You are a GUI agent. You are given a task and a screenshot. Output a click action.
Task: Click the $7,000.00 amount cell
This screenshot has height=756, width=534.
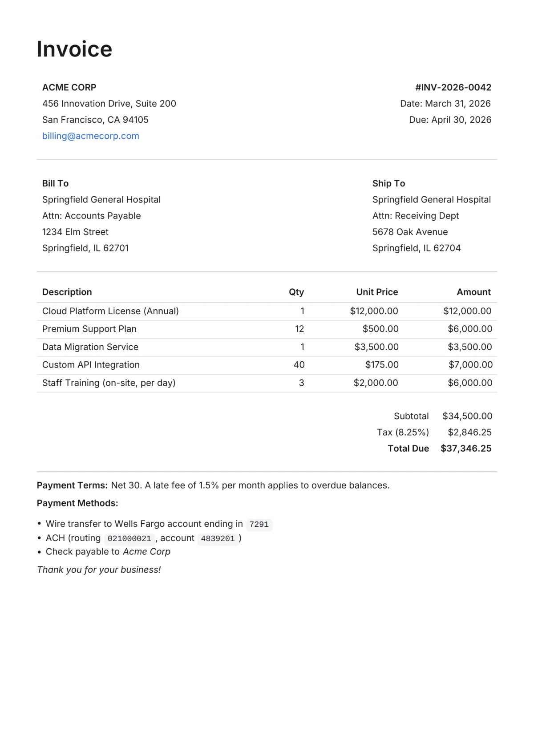(470, 365)
